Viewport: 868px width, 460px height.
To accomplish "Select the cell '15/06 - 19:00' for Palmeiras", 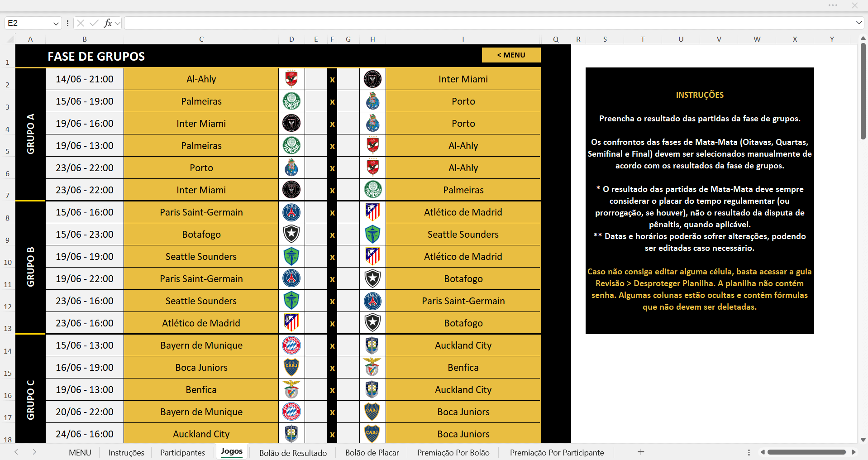I will coord(85,101).
